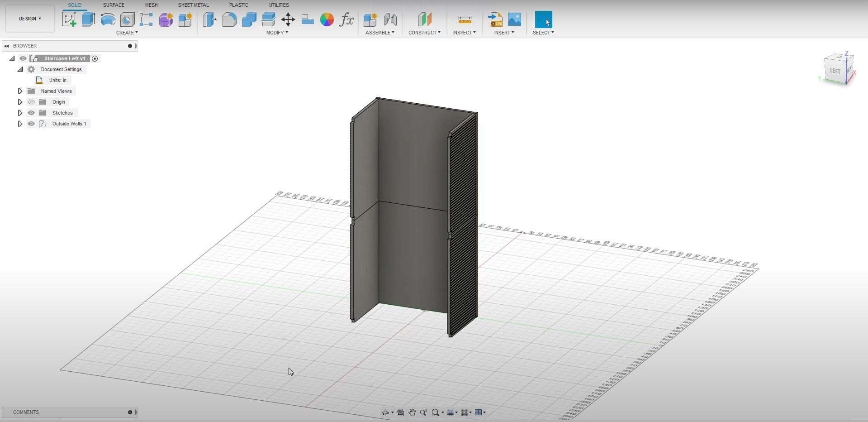Select the Zoom magnifier tool
Image resolution: width=868 pixels, height=422 pixels.
tap(424, 412)
